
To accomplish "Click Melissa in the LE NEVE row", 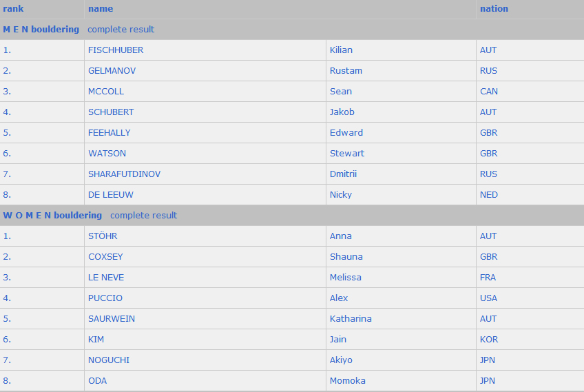I will (x=345, y=278).
